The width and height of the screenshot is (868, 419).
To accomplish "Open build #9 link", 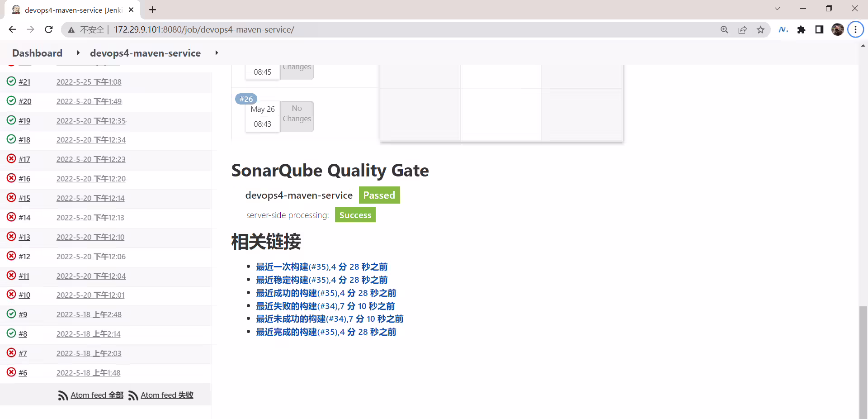I will tap(23, 314).
